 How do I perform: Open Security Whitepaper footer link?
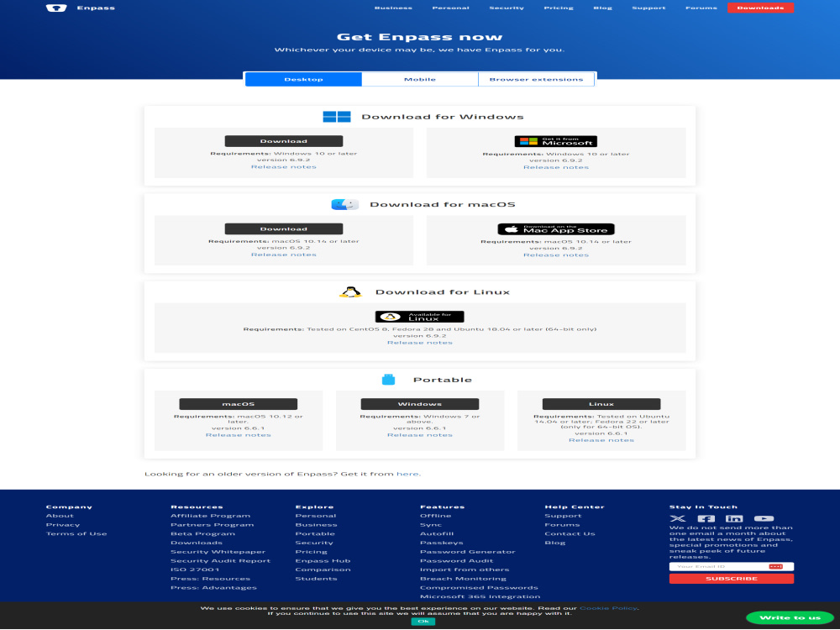(x=218, y=552)
